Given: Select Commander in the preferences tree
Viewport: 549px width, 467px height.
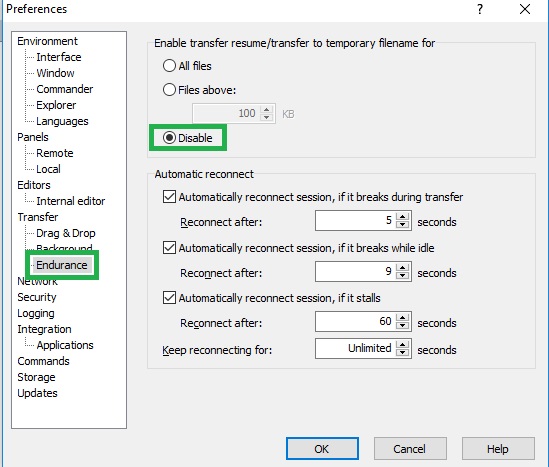Looking at the screenshot, I should 65,89.
